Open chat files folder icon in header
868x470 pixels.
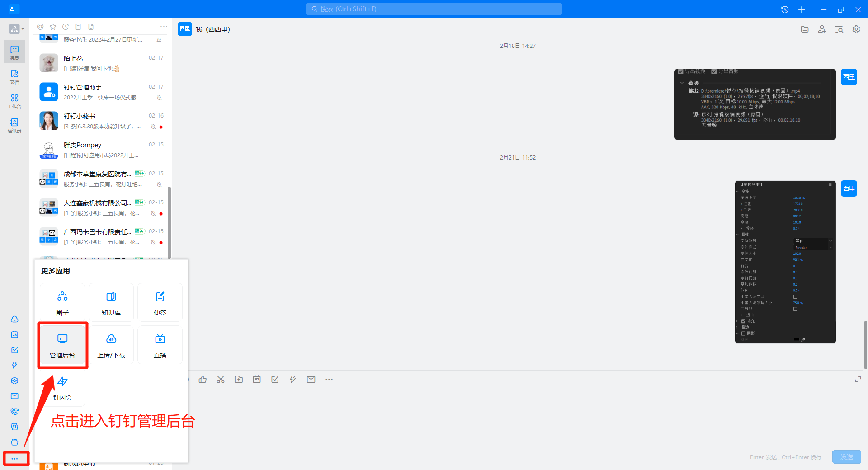805,29
